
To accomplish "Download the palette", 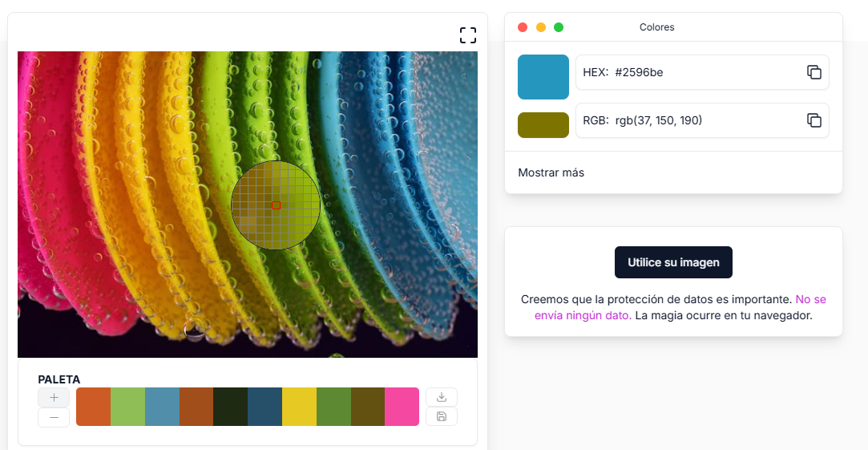I will point(441,396).
